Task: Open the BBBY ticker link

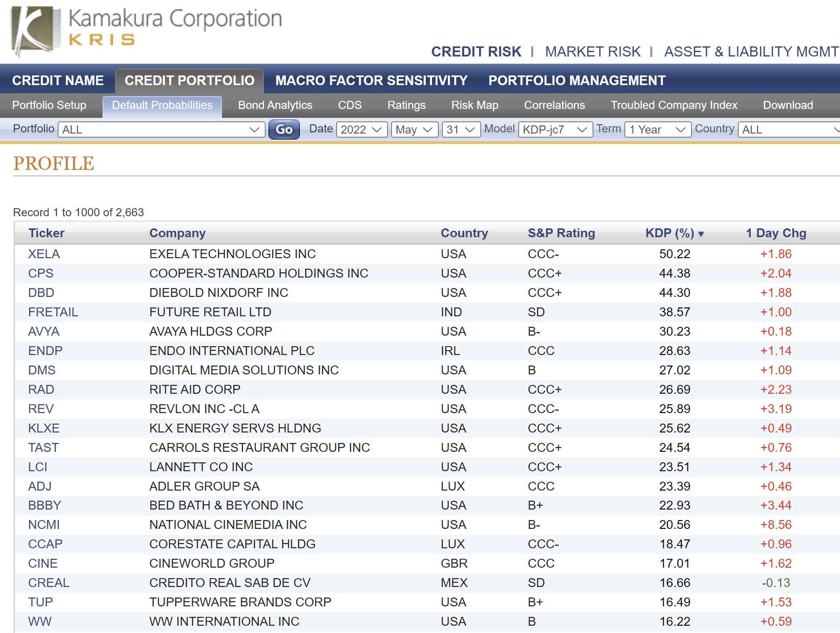Action: pyautogui.click(x=44, y=505)
